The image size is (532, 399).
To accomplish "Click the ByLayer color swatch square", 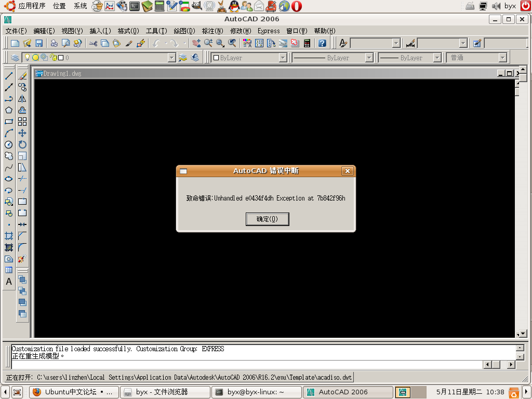I will click(x=216, y=58).
